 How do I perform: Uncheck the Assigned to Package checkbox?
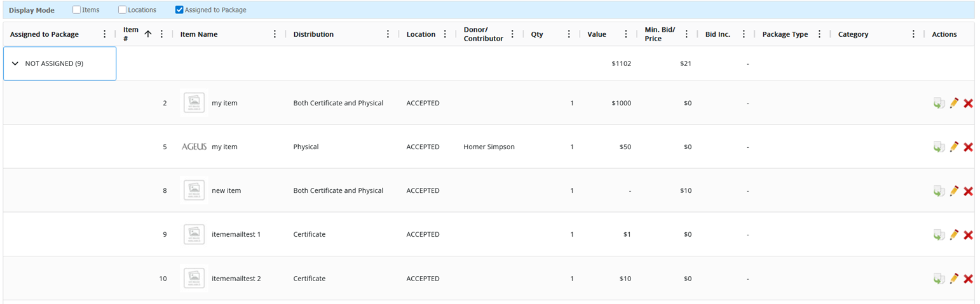179,10
